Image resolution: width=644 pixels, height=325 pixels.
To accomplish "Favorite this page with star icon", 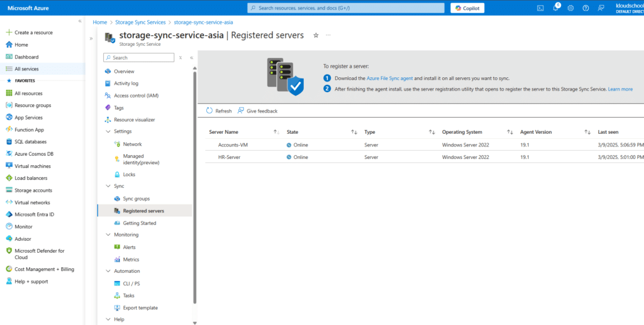I will point(316,35).
